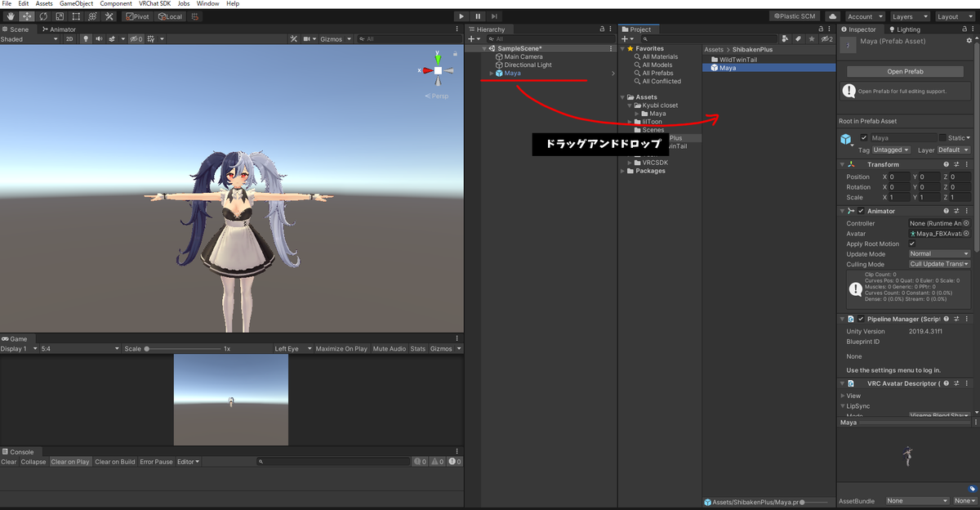Select All Materials under Favorites

pos(660,57)
